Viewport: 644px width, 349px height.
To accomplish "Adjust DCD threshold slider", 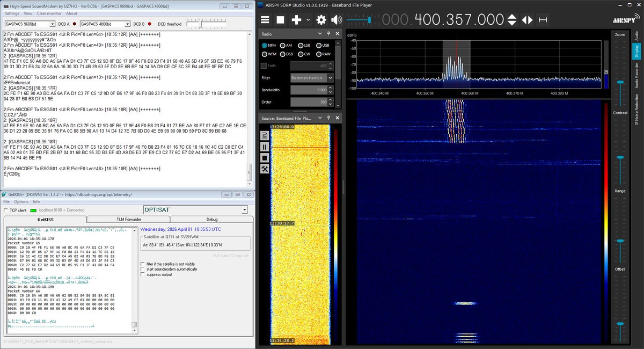I will [200, 24].
